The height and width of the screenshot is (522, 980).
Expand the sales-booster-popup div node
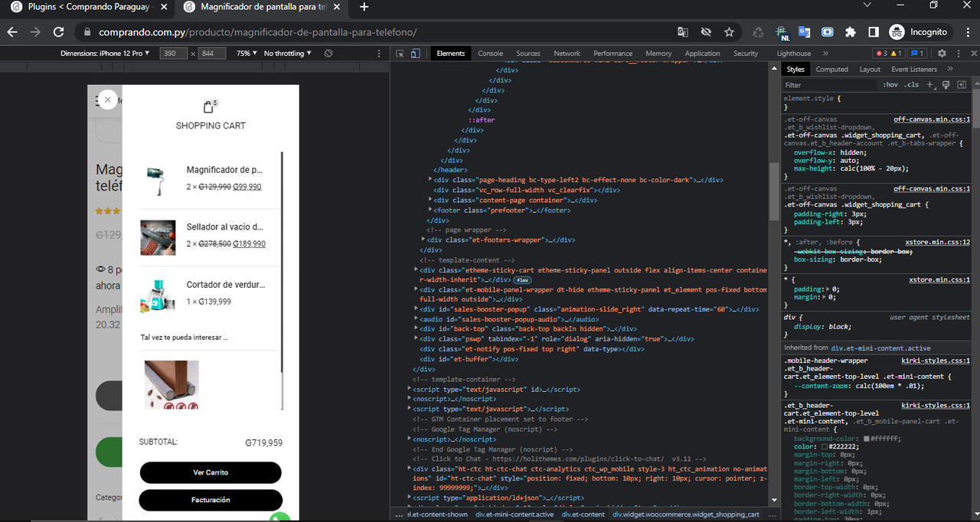[416, 309]
